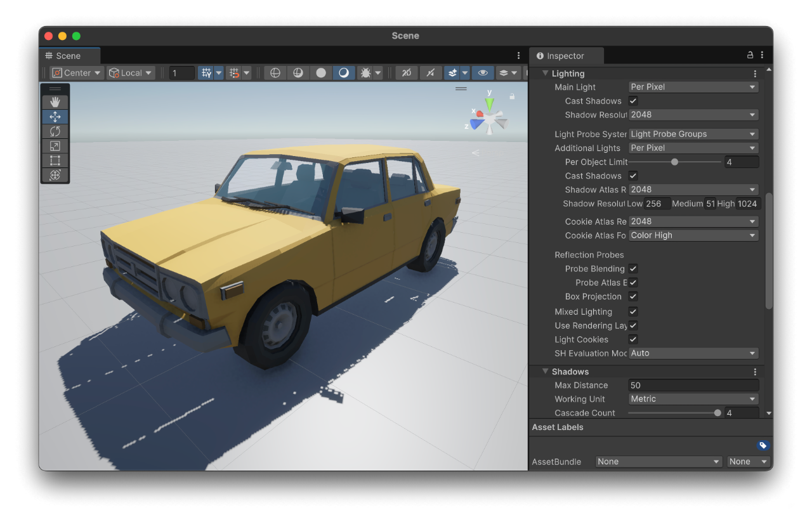Toggle Main Light Cast Shadows checkbox
The height and width of the screenshot is (522, 812).
633,101
